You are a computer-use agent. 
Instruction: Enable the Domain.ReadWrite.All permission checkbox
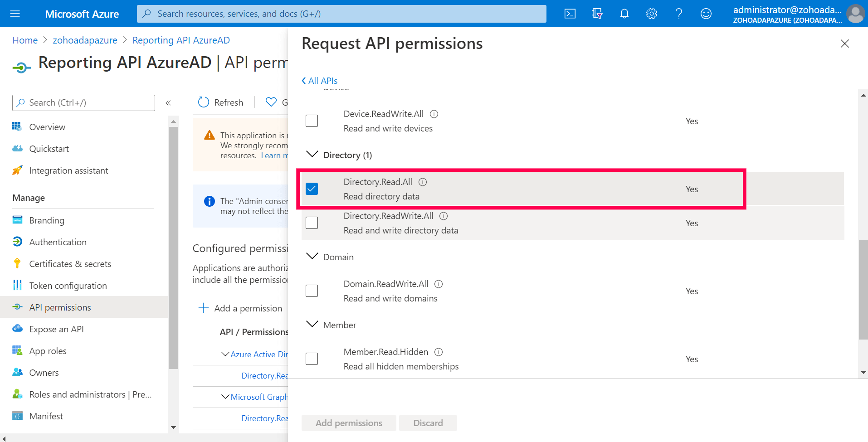[x=312, y=291]
